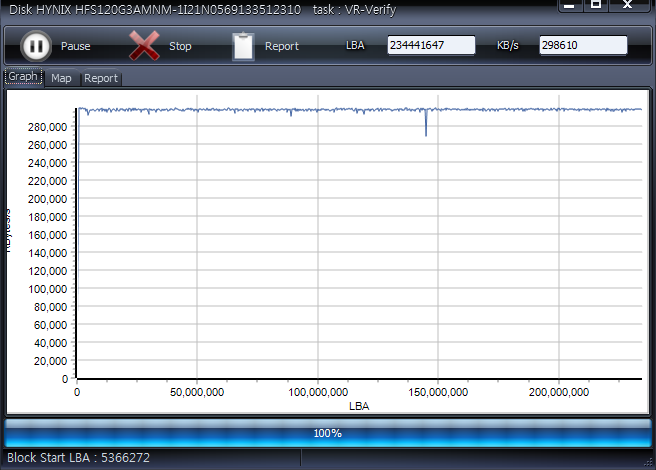The width and height of the screenshot is (656, 470).
Task: Maximize the application window
Action: click(x=596, y=6)
